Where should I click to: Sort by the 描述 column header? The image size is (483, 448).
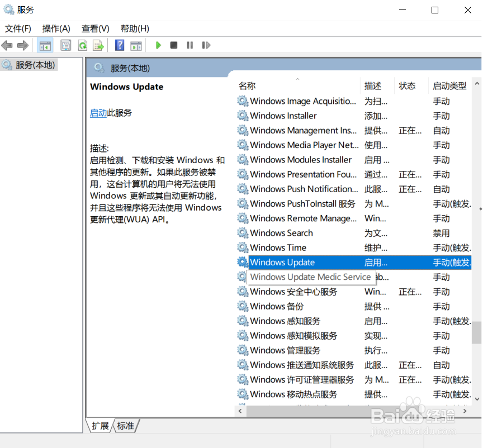(x=373, y=86)
